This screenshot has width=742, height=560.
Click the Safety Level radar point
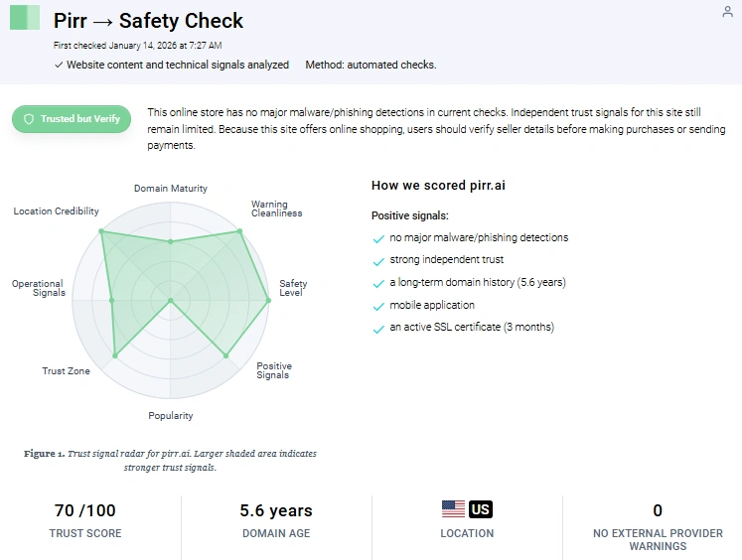268,300
